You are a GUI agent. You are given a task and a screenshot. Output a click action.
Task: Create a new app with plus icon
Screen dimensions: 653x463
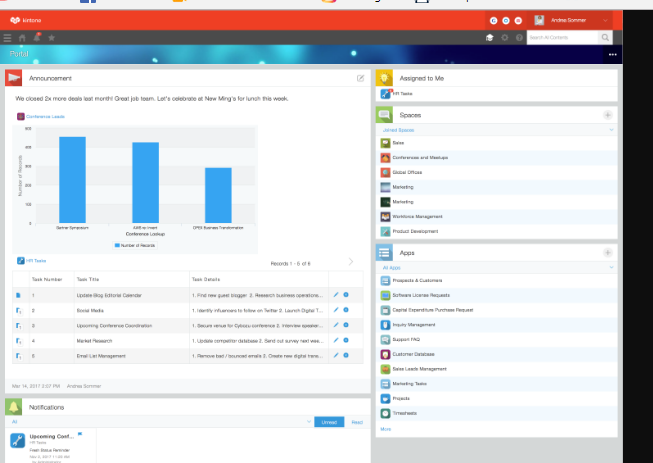608,253
